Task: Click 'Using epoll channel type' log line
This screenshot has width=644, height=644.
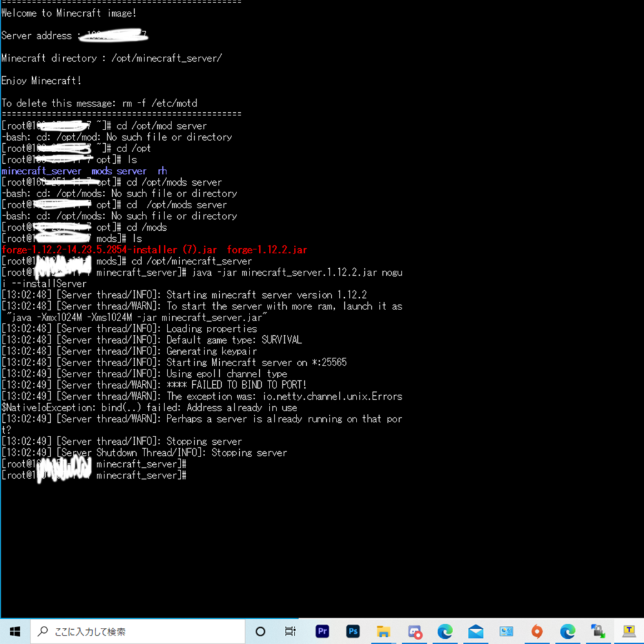Action: click(x=227, y=374)
